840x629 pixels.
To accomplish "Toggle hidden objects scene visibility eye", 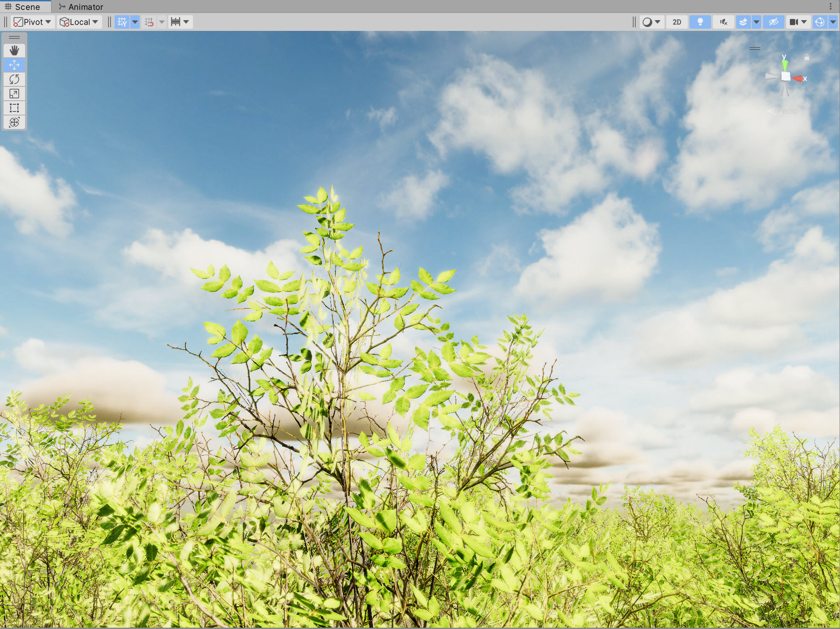I will click(x=773, y=22).
